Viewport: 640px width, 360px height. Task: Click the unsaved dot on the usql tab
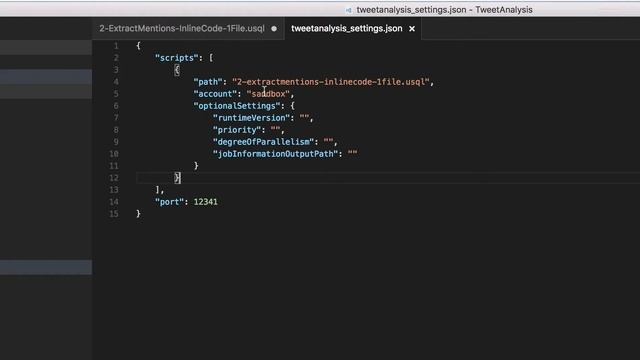[274, 29]
